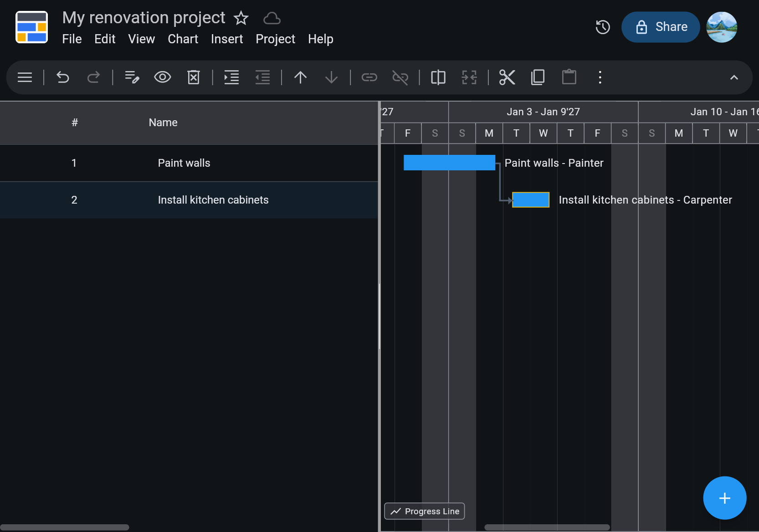
Task: Open the Insert menu
Action: (227, 39)
